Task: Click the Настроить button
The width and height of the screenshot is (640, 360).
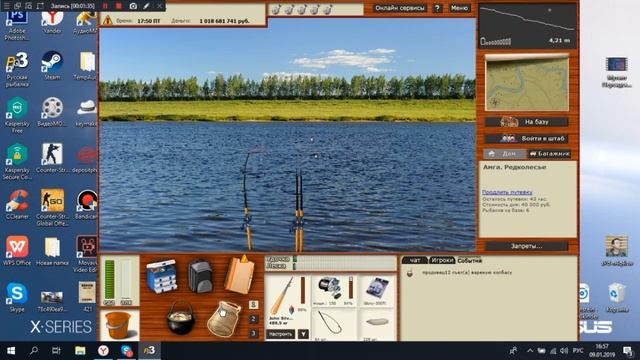Action: click(x=281, y=334)
